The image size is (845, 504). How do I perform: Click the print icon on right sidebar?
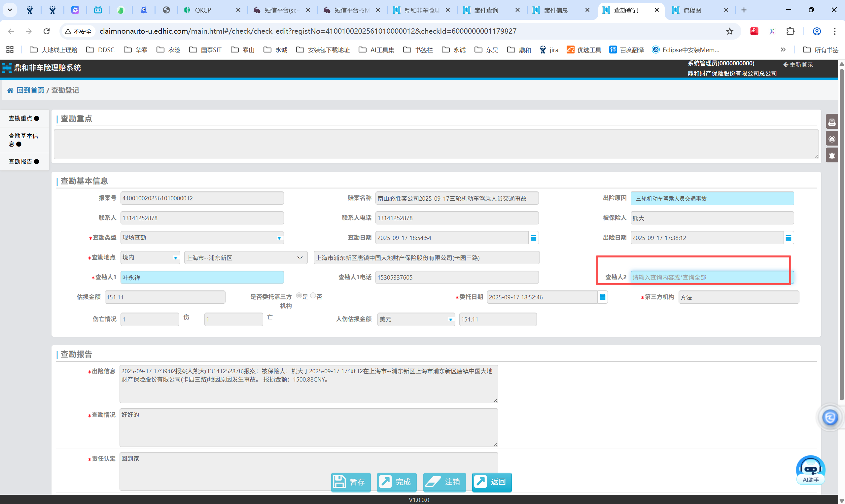click(x=832, y=121)
